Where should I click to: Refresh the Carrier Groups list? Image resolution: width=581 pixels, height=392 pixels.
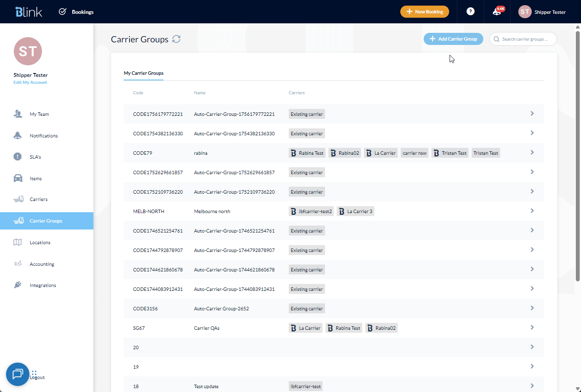[176, 39]
